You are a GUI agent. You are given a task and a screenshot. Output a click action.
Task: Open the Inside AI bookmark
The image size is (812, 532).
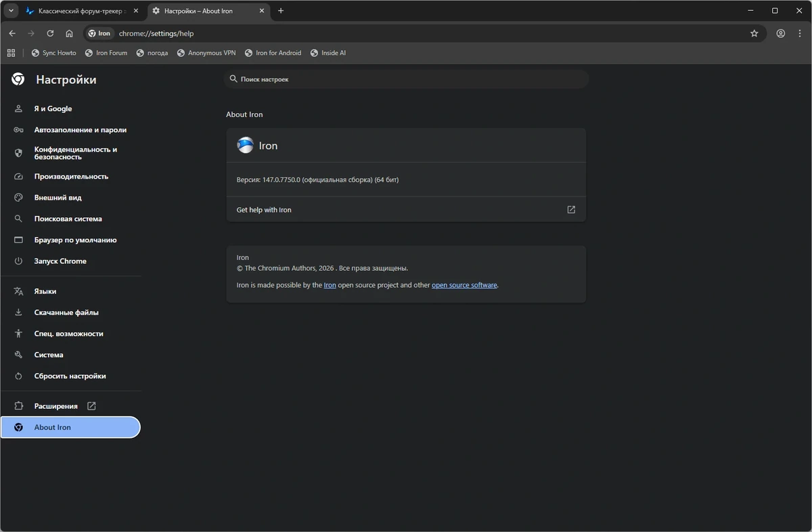(328, 53)
